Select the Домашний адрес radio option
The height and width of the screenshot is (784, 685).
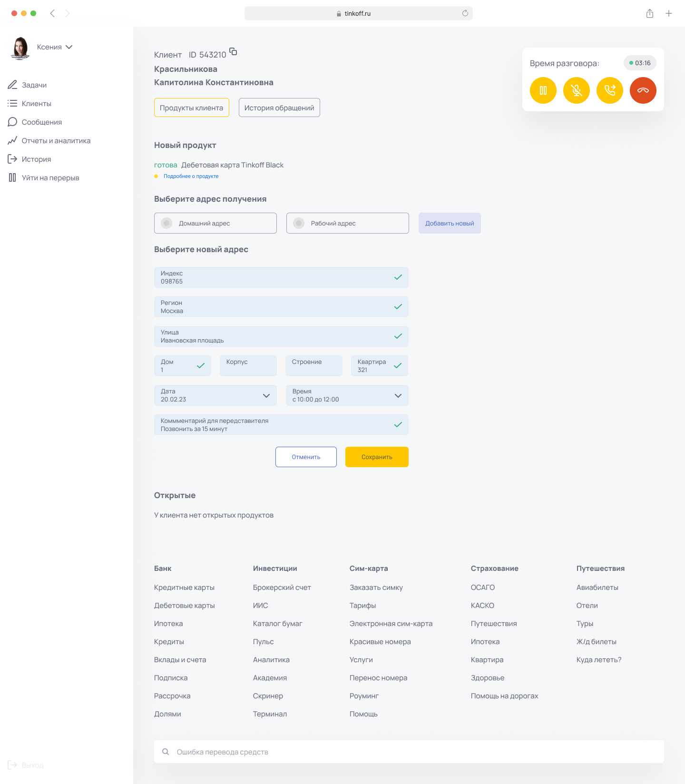pos(167,223)
